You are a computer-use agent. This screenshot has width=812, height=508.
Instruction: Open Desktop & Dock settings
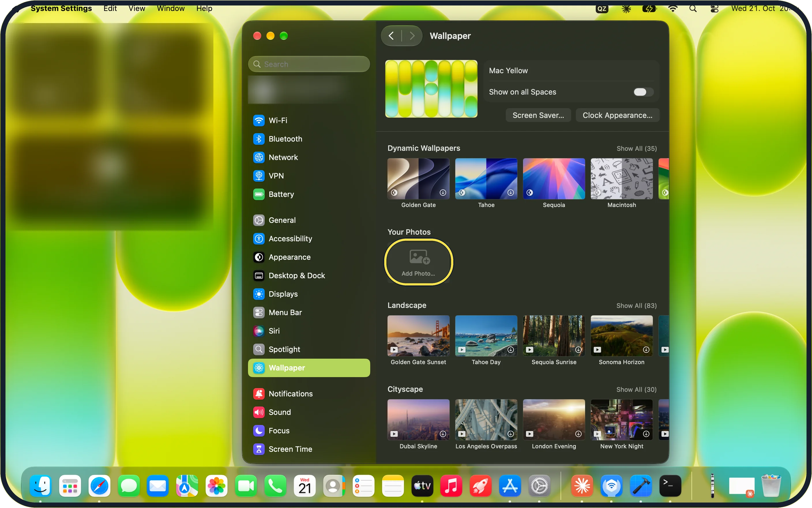pyautogui.click(x=309, y=276)
